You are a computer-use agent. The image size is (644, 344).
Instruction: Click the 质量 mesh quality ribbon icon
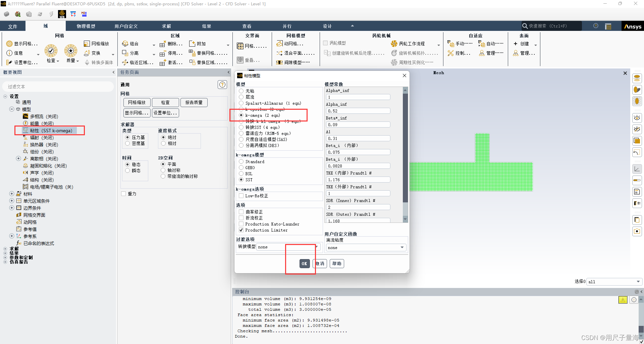coord(71,51)
